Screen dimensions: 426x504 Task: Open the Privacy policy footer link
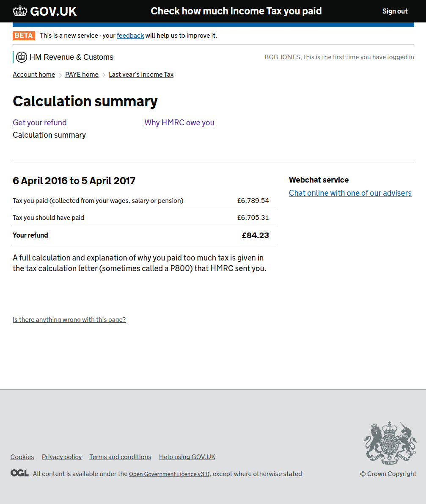point(62,457)
